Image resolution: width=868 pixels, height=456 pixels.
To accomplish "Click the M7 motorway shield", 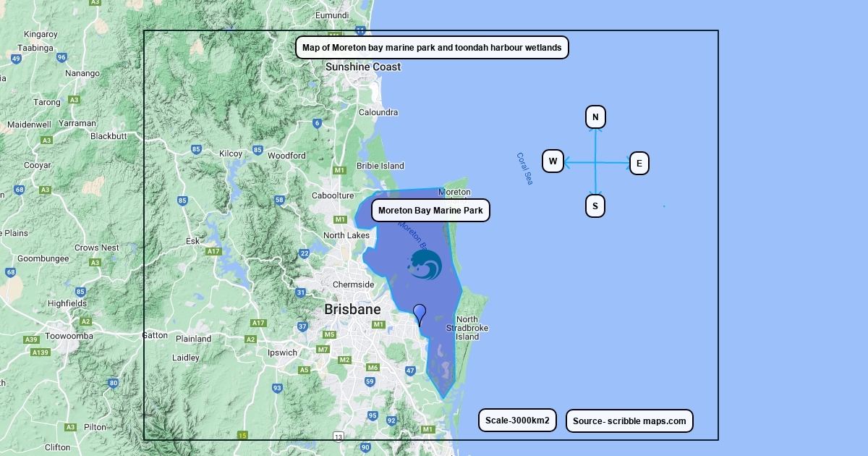I will 323,349.
